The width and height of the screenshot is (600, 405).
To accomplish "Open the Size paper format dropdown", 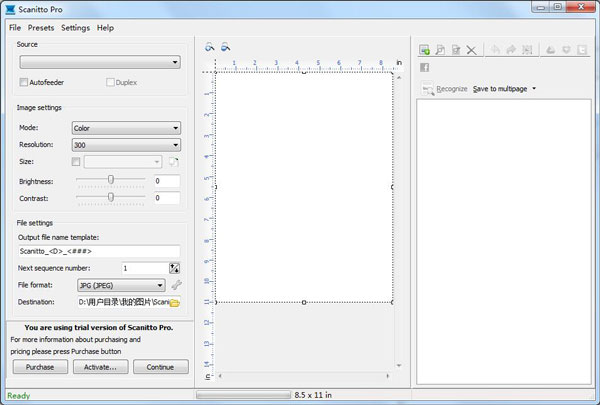I will pos(123,162).
